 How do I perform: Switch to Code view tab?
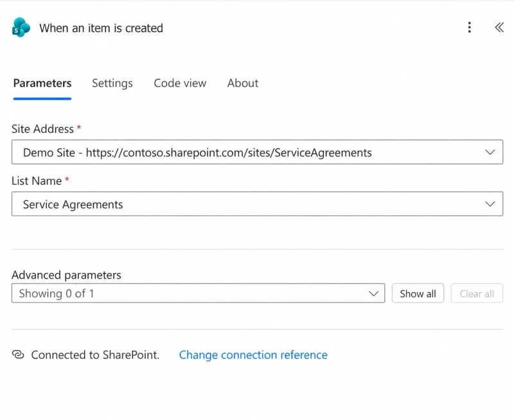(180, 83)
